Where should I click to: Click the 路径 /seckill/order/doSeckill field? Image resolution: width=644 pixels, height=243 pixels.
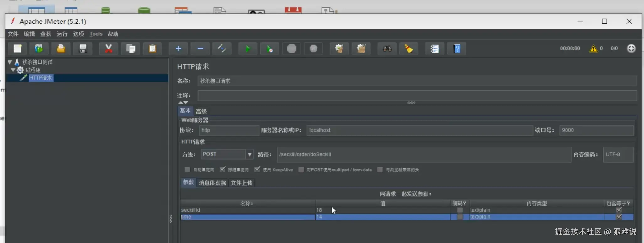(x=424, y=154)
